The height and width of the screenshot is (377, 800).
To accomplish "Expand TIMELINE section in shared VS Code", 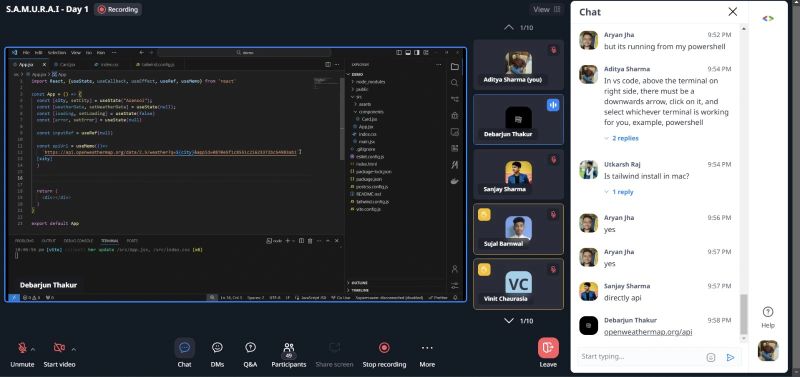I will coord(359,290).
